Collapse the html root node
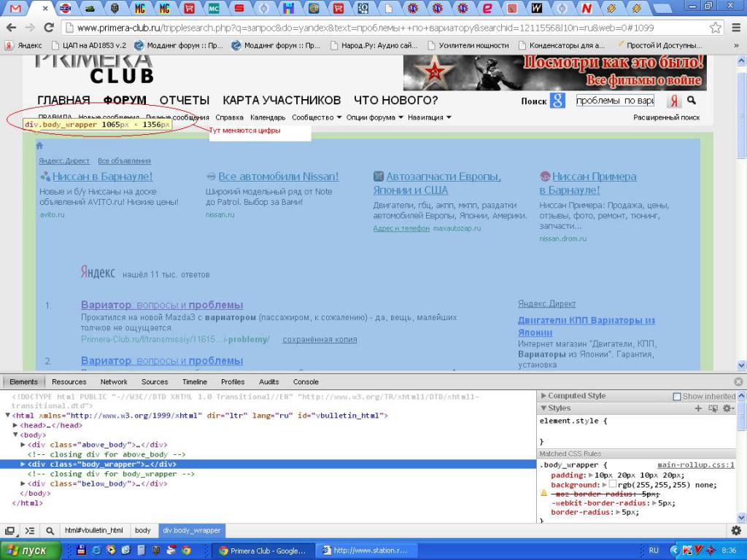The image size is (747, 560). click(x=7, y=416)
